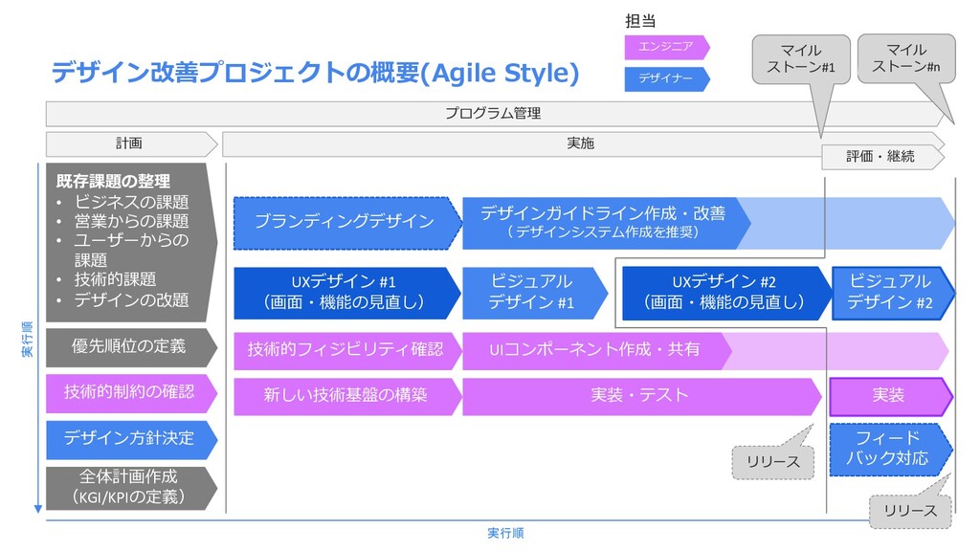Select the 計画 phase arrow
The image size is (980, 551).
point(131,143)
